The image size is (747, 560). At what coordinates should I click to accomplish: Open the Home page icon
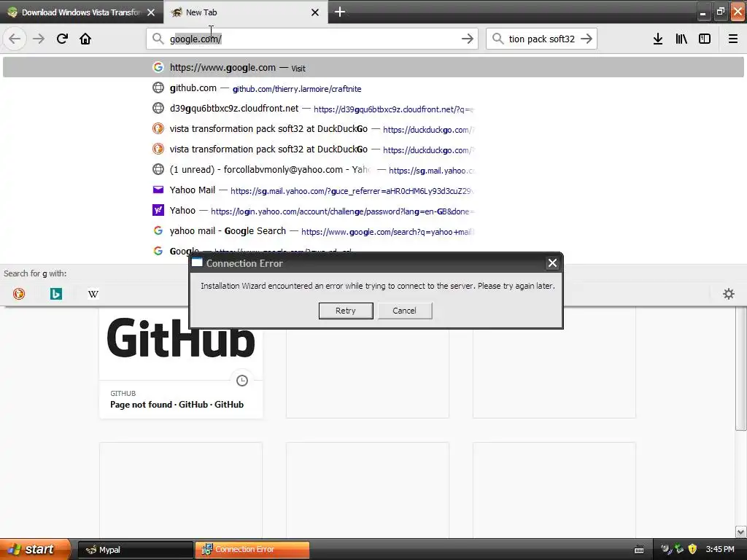tap(85, 39)
